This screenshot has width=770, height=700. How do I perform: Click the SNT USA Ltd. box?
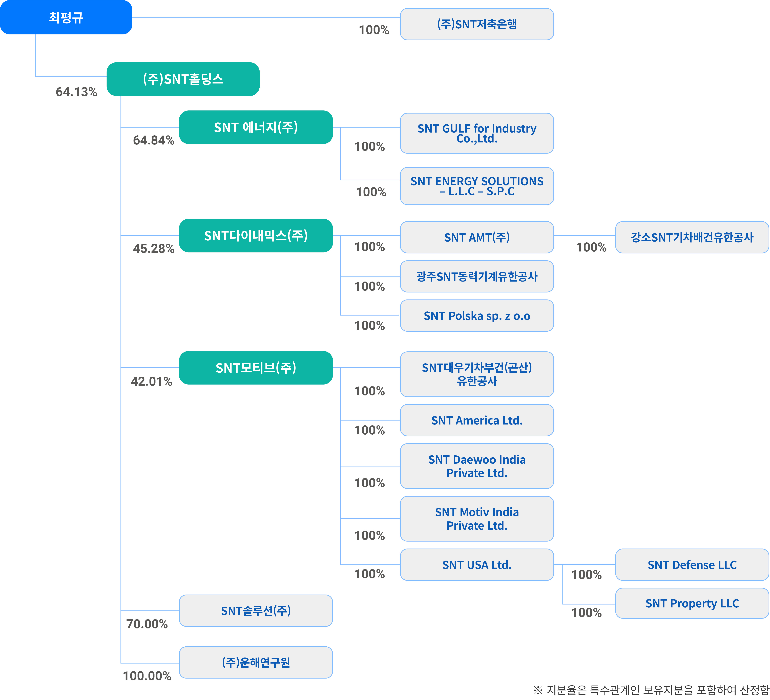tap(477, 564)
